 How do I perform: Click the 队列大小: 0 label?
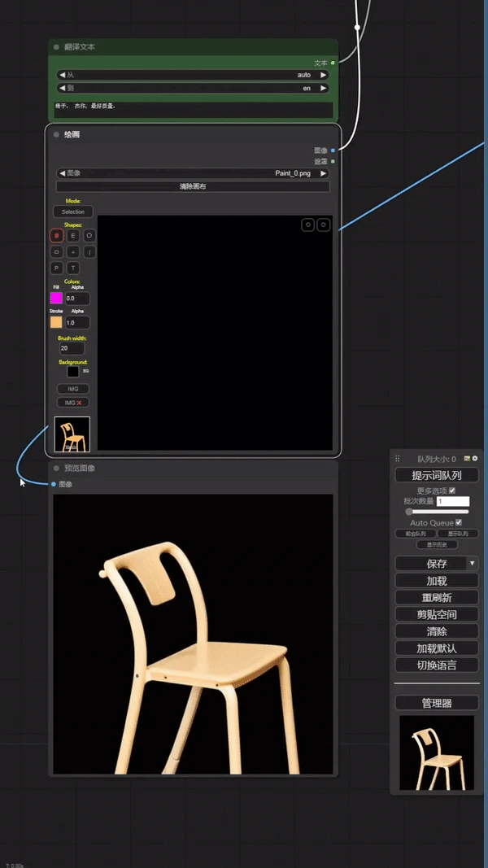pos(437,459)
